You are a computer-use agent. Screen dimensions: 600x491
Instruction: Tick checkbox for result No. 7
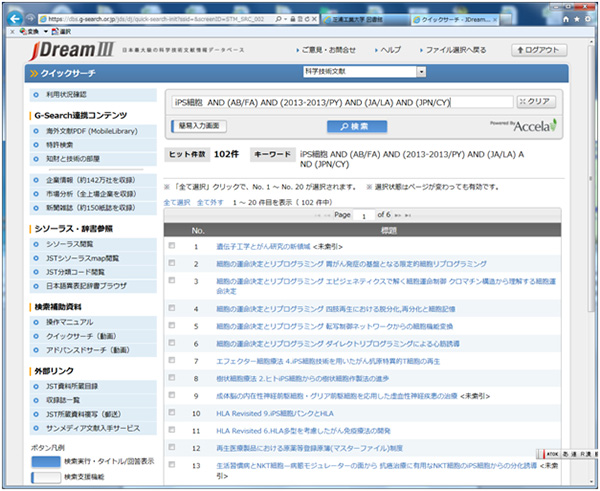[x=172, y=360]
